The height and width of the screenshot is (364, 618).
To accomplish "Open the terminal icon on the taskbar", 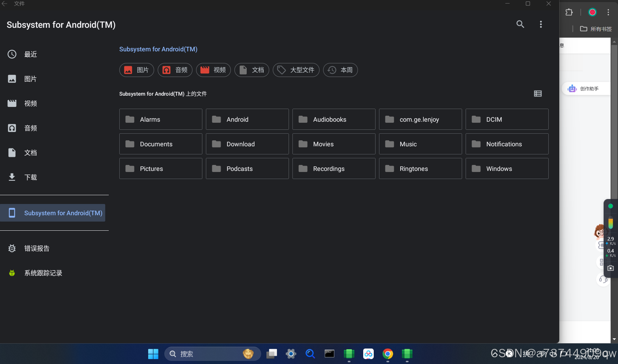I will click(x=329, y=354).
